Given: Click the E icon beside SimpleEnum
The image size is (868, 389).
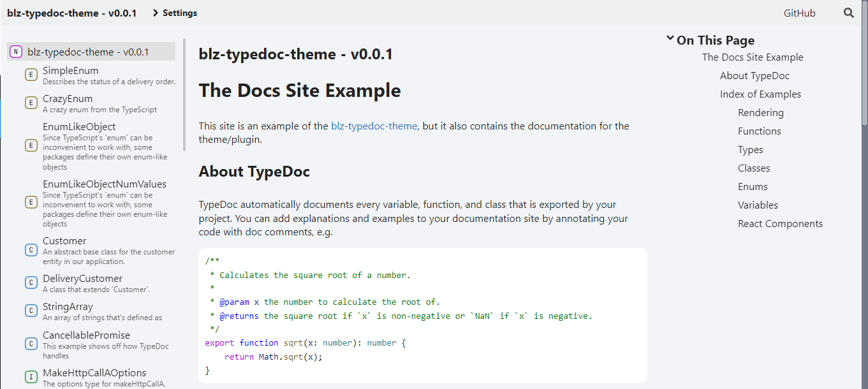Looking at the screenshot, I should (x=31, y=75).
